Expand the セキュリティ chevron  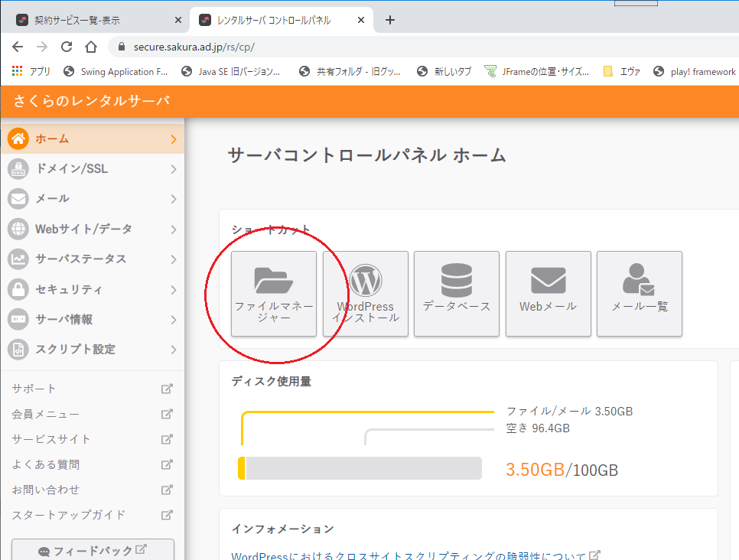[174, 290]
